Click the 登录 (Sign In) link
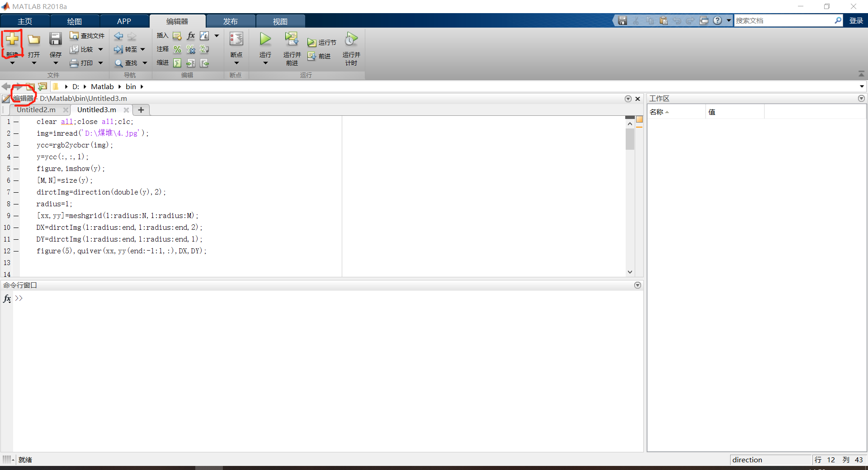 click(x=857, y=20)
